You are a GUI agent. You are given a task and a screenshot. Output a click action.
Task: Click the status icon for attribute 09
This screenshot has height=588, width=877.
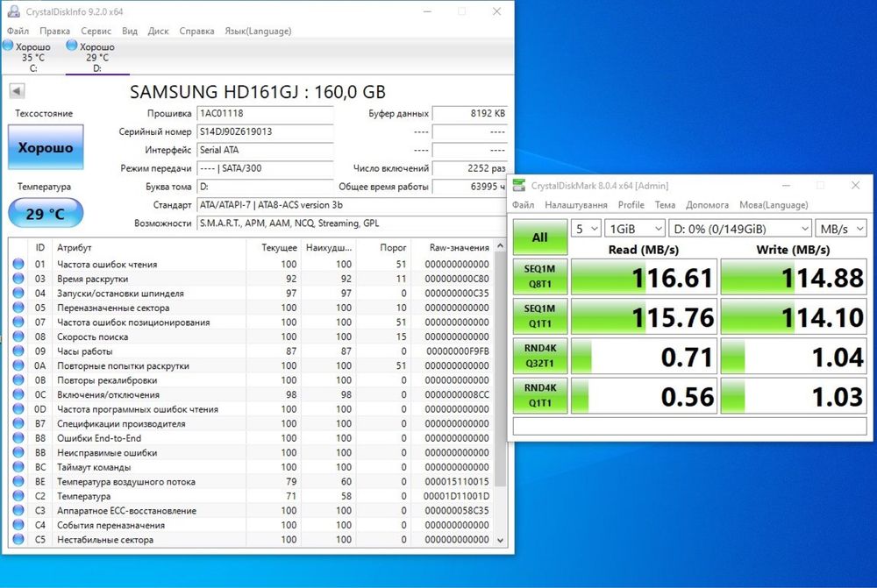(x=18, y=351)
